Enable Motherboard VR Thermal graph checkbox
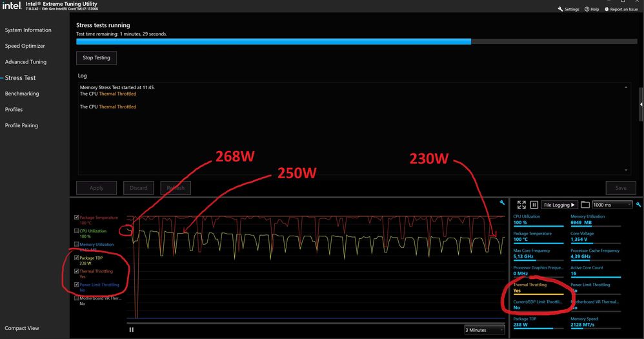The height and width of the screenshot is (339, 644). [x=76, y=298]
